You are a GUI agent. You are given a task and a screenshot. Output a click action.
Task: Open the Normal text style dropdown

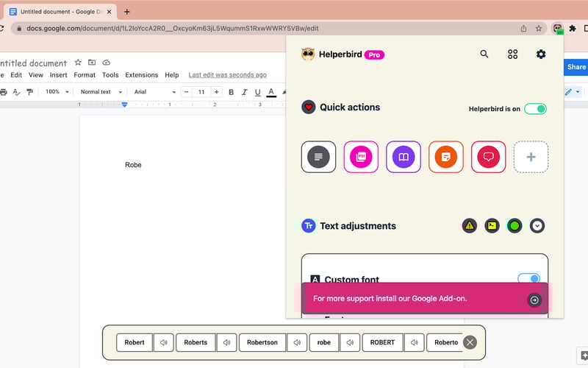[x=101, y=92]
